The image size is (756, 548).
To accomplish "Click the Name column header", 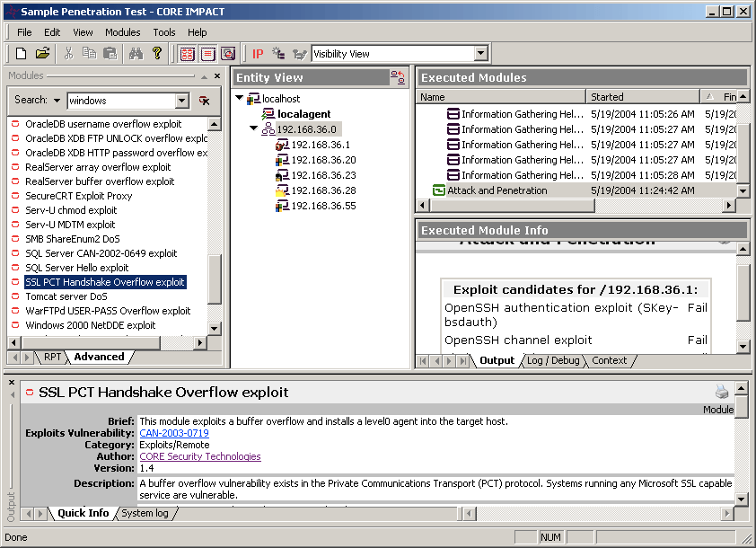I will (x=501, y=97).
